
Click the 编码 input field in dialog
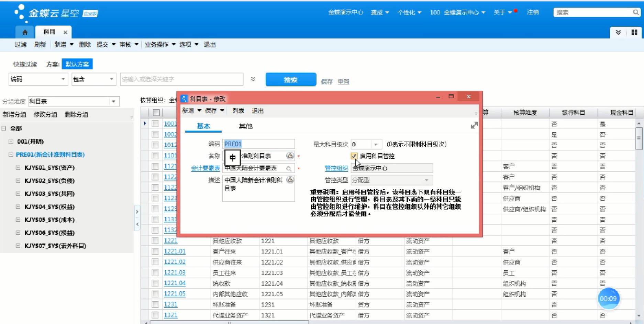tap(258, 144)
